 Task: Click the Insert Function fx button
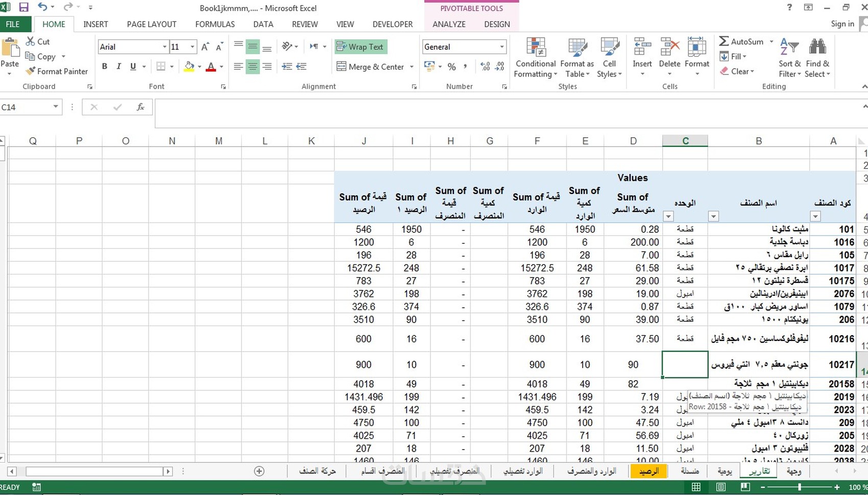pyautogui.click(x=140, y=107)
